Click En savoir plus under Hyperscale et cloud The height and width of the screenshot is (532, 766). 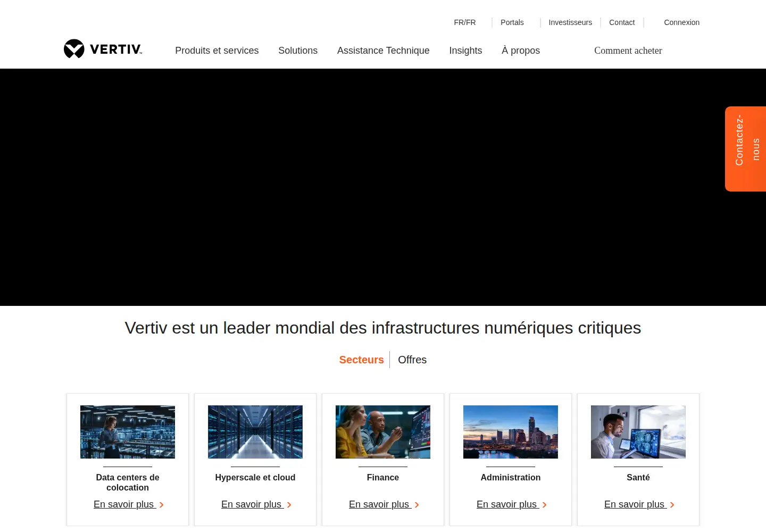[256, 504]
